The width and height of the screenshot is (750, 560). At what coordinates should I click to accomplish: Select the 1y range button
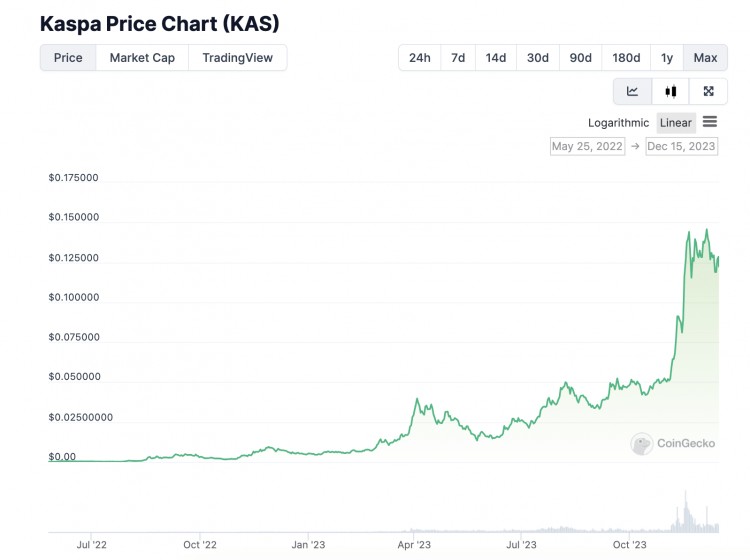(667, 58)
